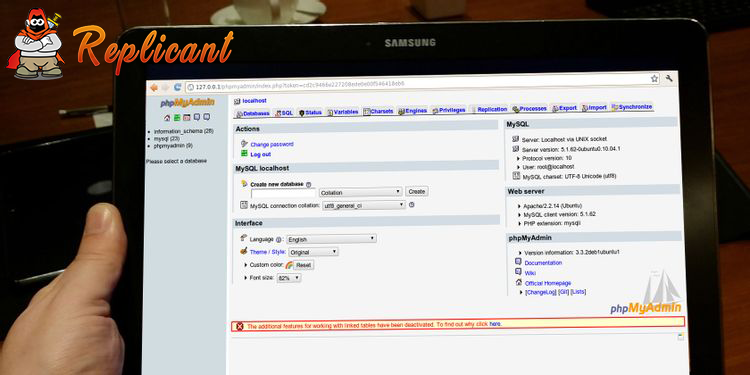Open the ChangeLog link
This screenshot has height=375, width=750.
540,292
